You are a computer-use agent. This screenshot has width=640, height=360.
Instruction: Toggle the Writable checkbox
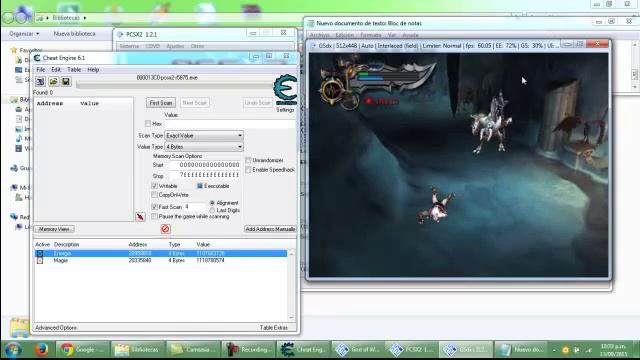[154, 186]
